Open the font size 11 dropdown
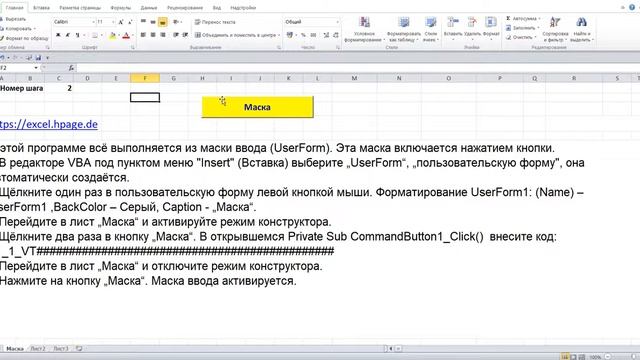The width and height of the screenshot is (640, 360). click(x=113, y=22)
